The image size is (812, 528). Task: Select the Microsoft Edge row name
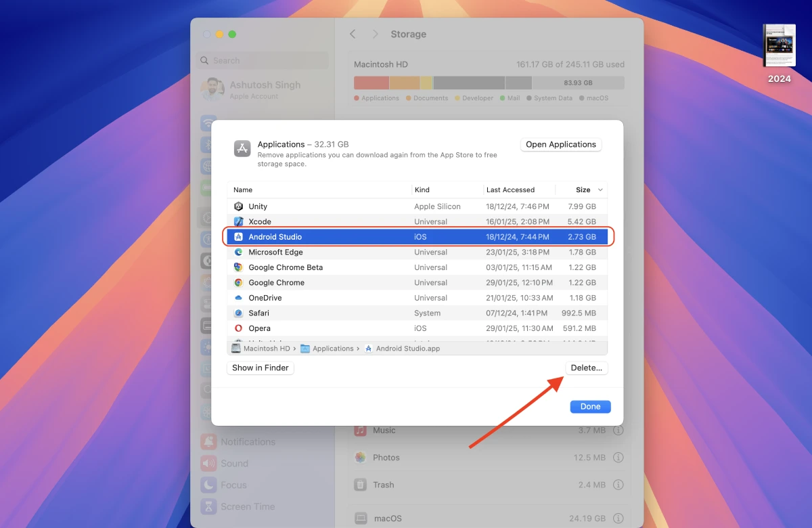pyautogui.click(x=275, y=252)
